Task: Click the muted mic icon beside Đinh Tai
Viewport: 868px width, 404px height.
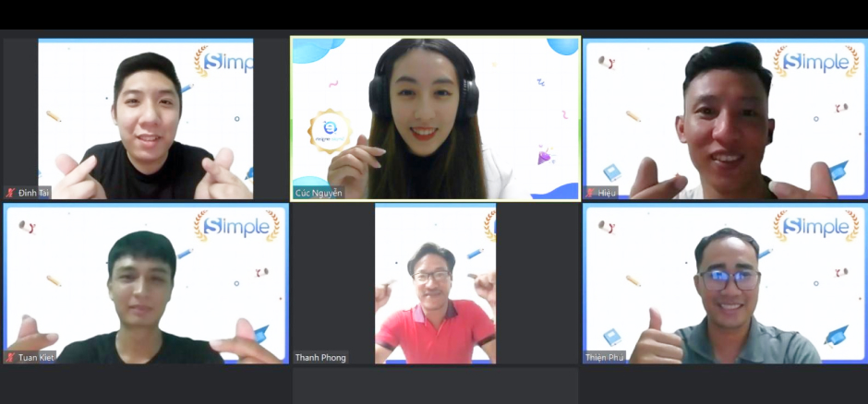Action: 10,193
